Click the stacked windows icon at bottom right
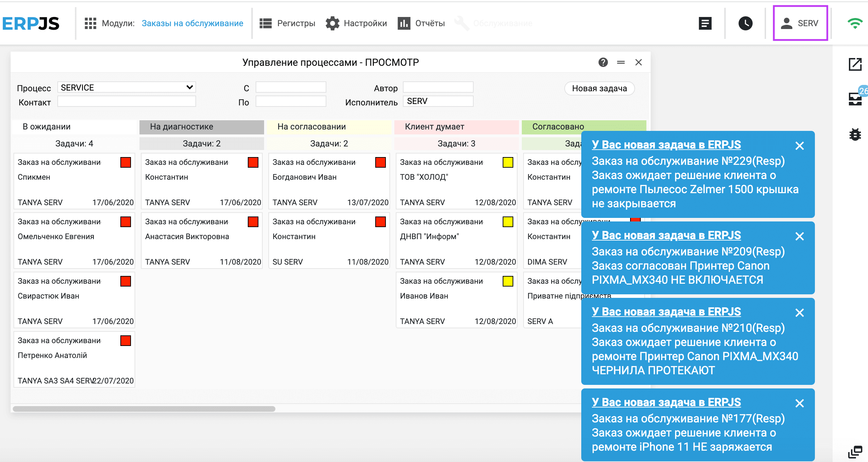Viewport: 868px width, 462px height. (x=855, y=452)
